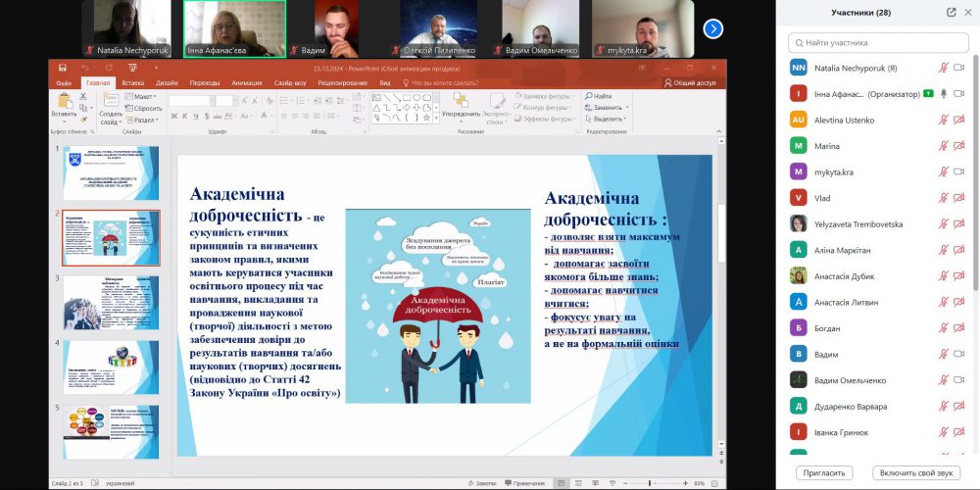
Task: Pop out the participants panel
Action: [951, 13]
